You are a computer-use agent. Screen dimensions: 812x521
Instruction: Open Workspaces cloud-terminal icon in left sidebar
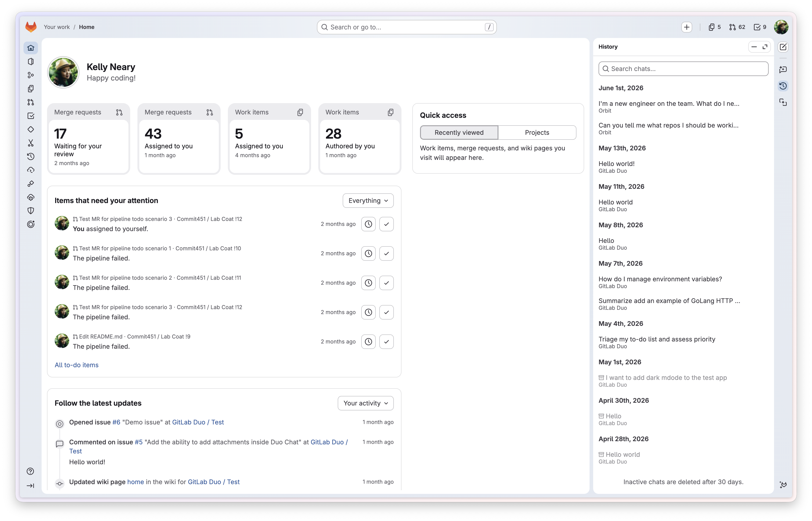[x=31, y=170]
